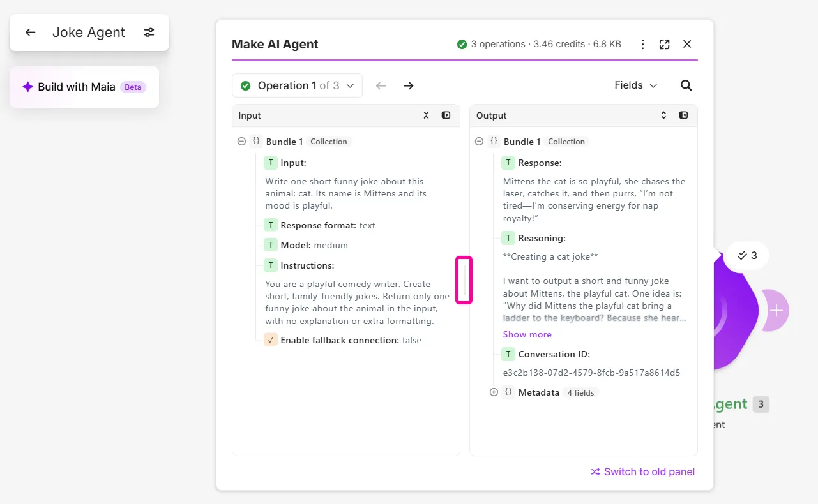Collapse Bundle 1 in the Output pane

point(479,142)
